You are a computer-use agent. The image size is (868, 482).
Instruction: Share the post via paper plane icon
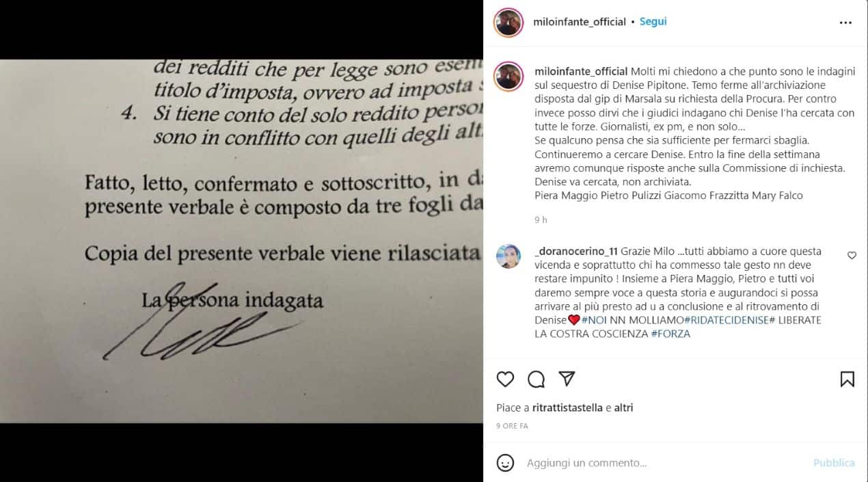click(x=567, y=379)
